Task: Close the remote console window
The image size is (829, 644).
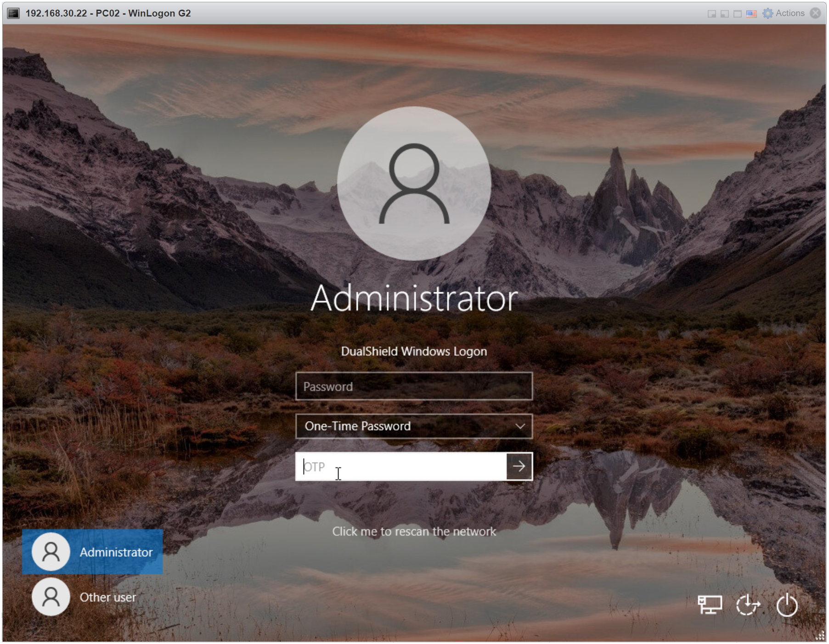Action: [815, 13]
